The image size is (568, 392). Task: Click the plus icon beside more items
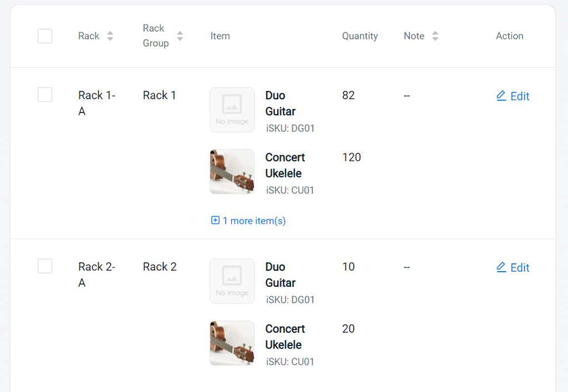click(x=215, y=221)
